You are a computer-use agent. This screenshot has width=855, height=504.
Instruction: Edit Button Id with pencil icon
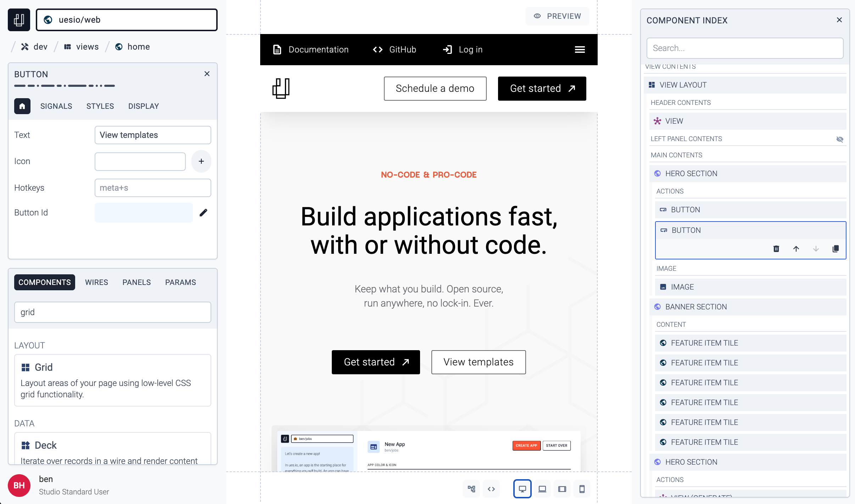203,213
